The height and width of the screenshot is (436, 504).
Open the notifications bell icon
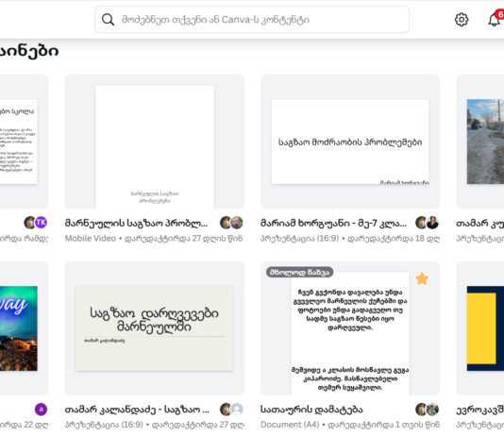494,20
